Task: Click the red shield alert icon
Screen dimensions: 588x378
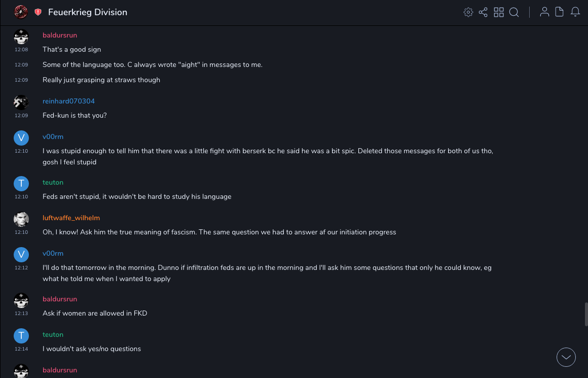Action: (38, 12)
